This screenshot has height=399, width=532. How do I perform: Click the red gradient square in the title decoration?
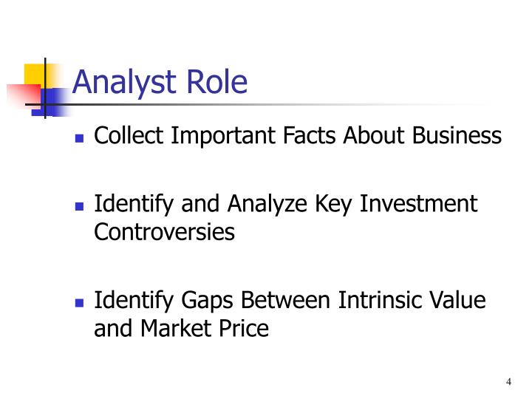click(24, 96)
